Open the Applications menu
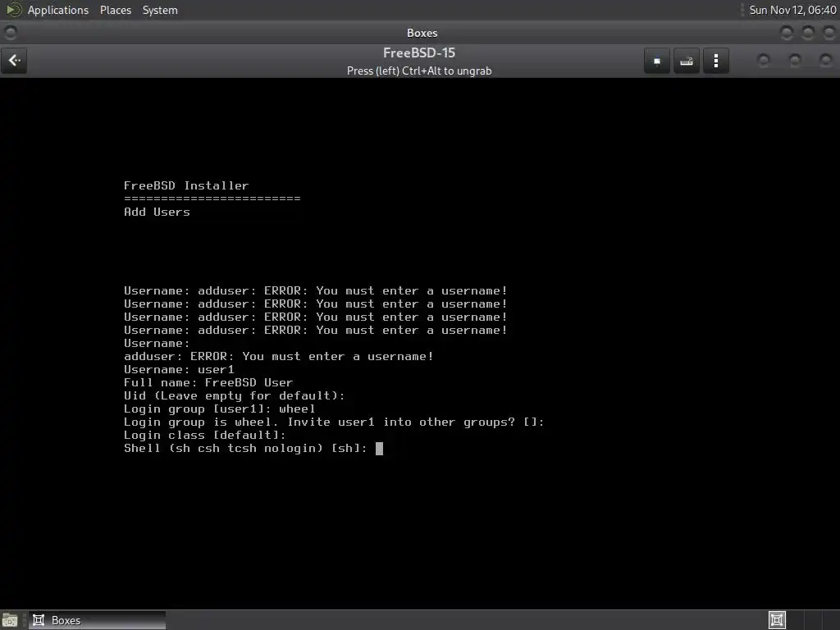The image size is (840, 630). click(58, 10)
